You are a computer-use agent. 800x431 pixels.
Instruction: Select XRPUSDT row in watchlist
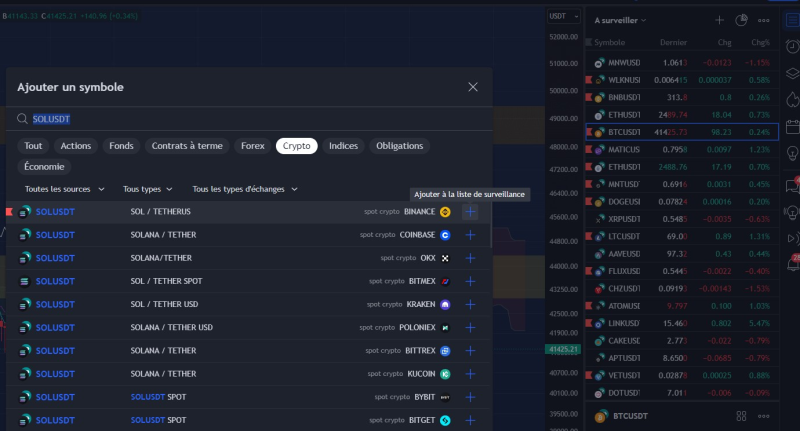pyautogui.click(x=682, y=219)
